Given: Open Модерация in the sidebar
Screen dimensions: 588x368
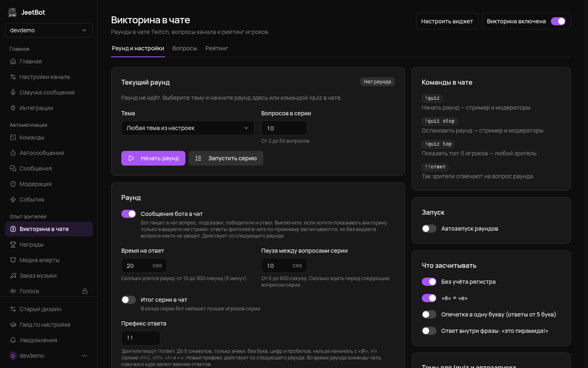Looking at the screenshot, I should click(x=49, y=184).
